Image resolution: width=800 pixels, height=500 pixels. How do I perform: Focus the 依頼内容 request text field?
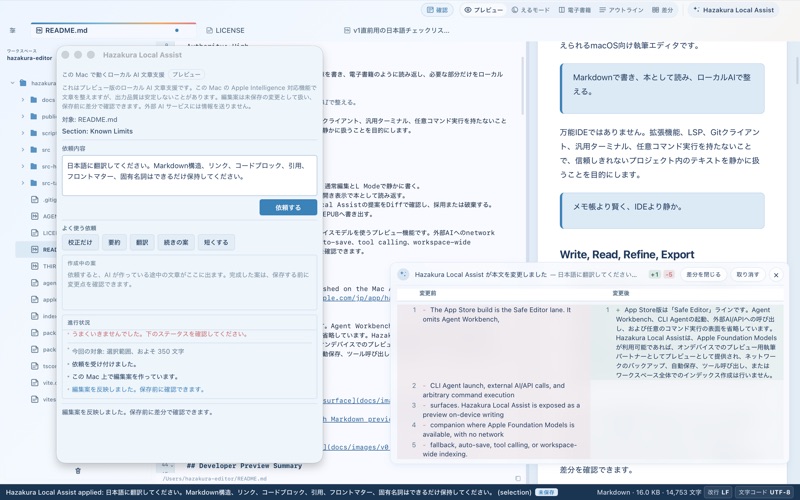click(189, 176)
